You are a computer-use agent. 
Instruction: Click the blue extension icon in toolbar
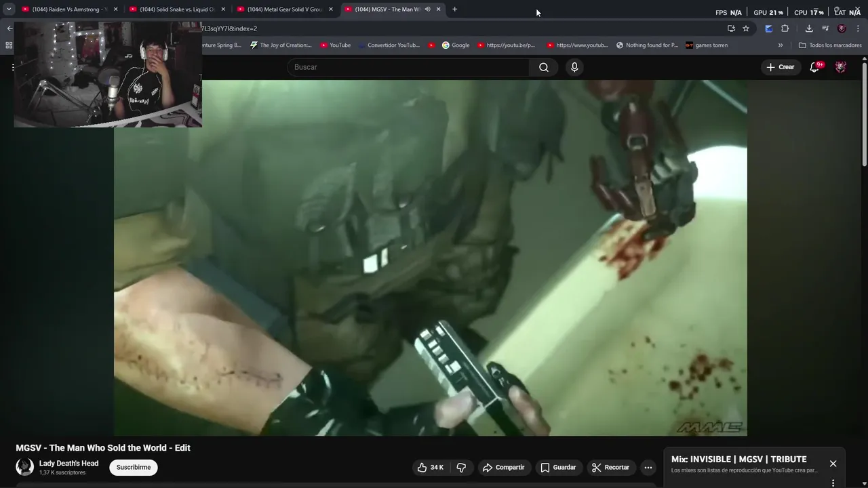pos(768,28)
